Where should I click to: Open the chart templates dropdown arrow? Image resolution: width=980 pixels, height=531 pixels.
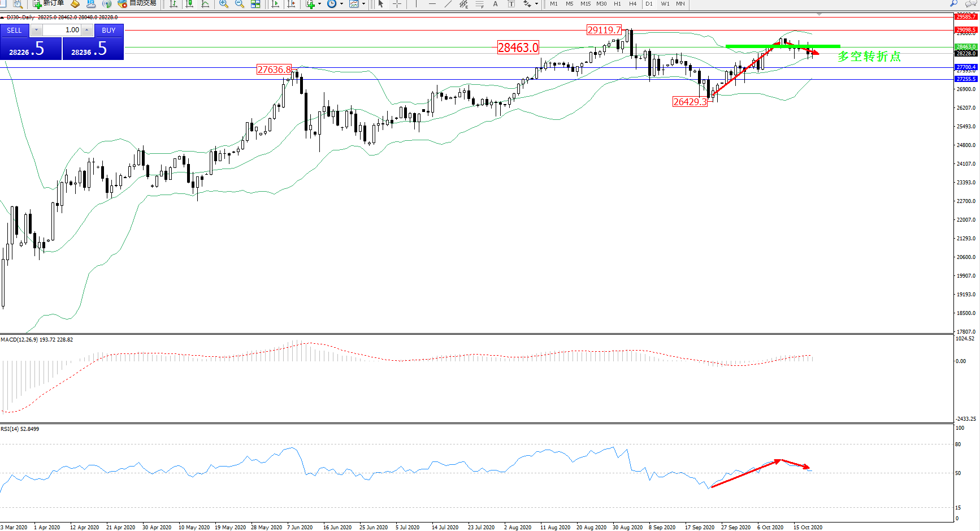tap(363, 4)
